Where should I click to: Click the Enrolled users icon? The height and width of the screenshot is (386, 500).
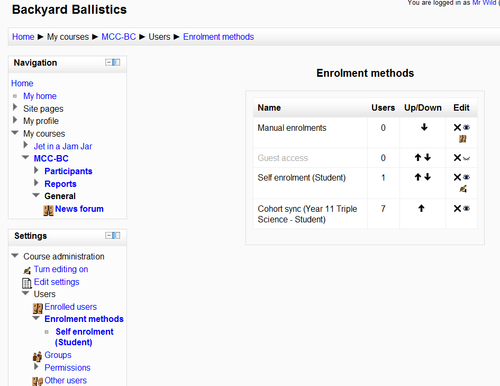click(x=38, y=308)
